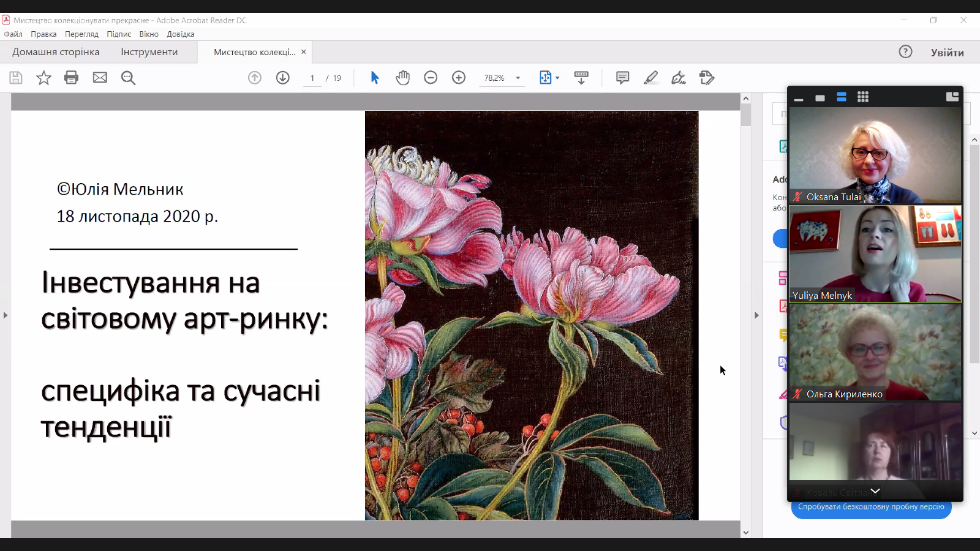Switch to Інструменти tab

[x=149, y=52]
